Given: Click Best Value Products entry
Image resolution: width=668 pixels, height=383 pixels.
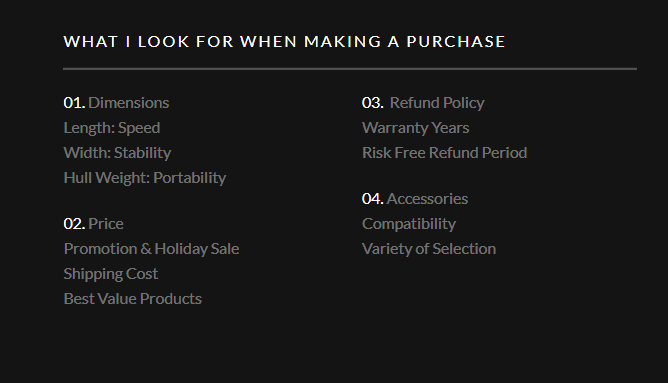Looking at the screenshot, I should tap(132, 299).
